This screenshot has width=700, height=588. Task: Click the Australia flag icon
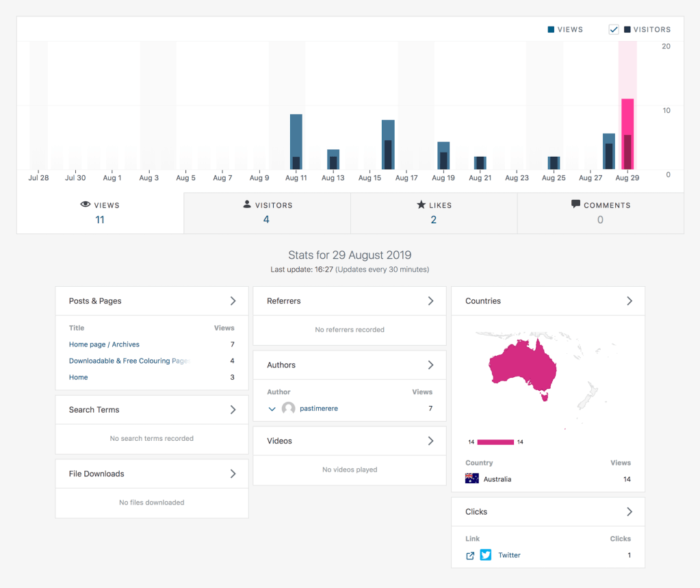(x=472, y=479)
